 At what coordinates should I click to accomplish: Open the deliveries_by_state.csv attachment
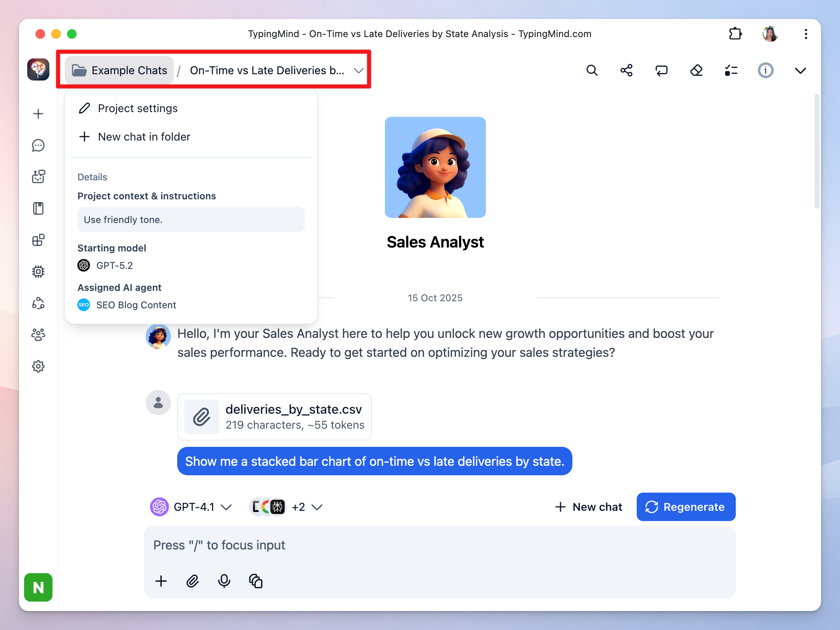tap(274, 417)
